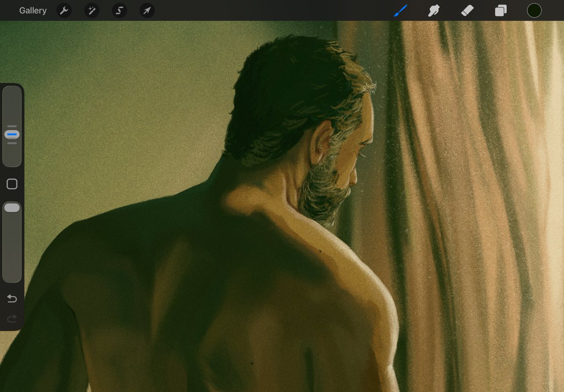Activate the Transform arrow tool
Image resolution: width=564 pixels, height=392 pixels.
(147, 10)
